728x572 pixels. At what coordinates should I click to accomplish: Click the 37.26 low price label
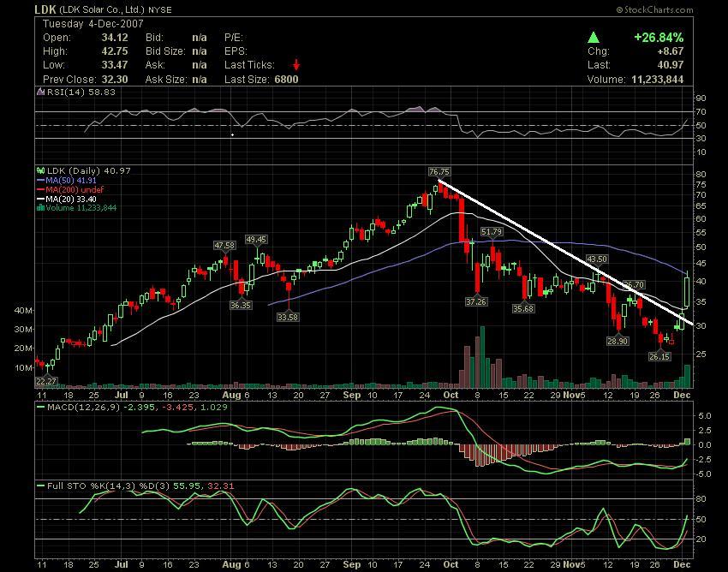(x=476, y=301)
